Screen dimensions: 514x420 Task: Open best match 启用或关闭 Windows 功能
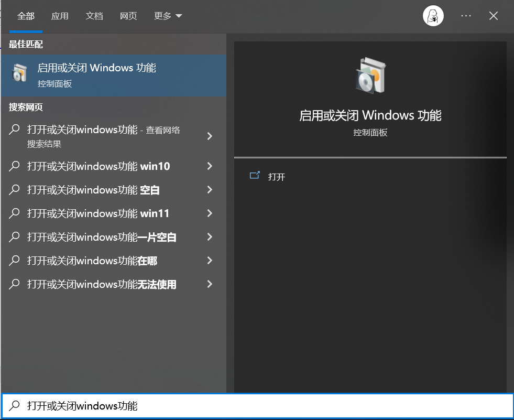(x=113, y=76)
